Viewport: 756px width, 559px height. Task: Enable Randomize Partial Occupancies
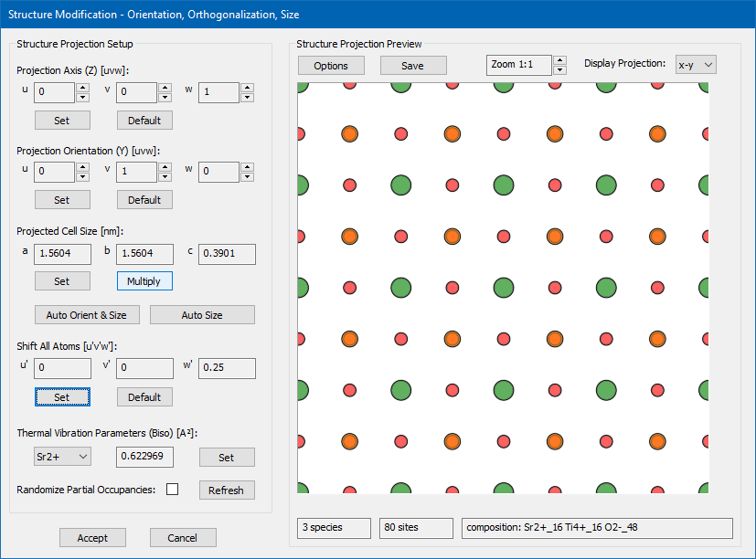(x=172, y=490)
